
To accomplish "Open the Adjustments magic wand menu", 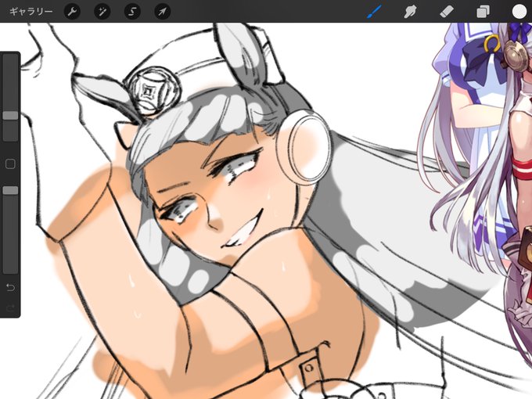I will [x=102, y=12].
